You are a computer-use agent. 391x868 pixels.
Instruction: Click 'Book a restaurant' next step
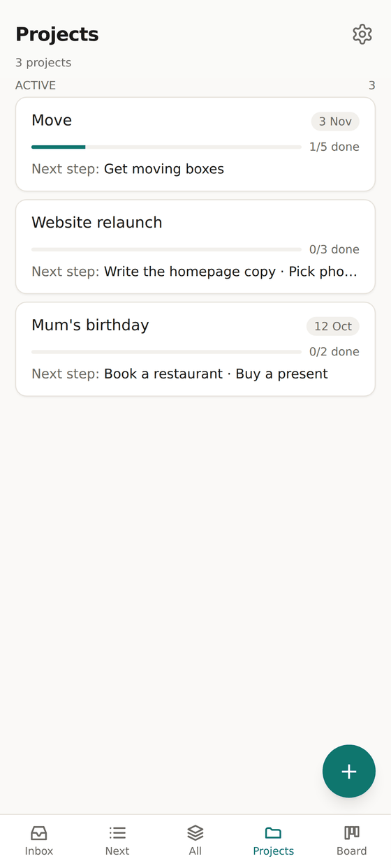(x=163, y=374)
